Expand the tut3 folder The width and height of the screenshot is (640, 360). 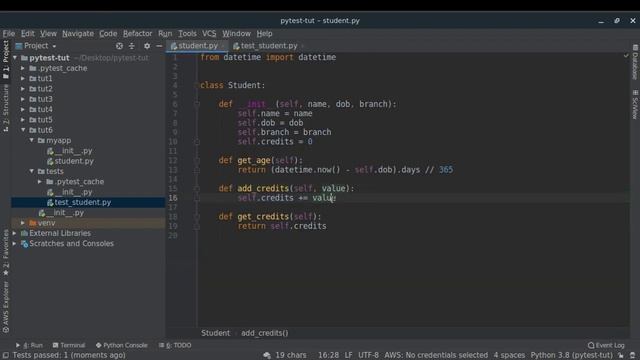[x=23, y=99]
